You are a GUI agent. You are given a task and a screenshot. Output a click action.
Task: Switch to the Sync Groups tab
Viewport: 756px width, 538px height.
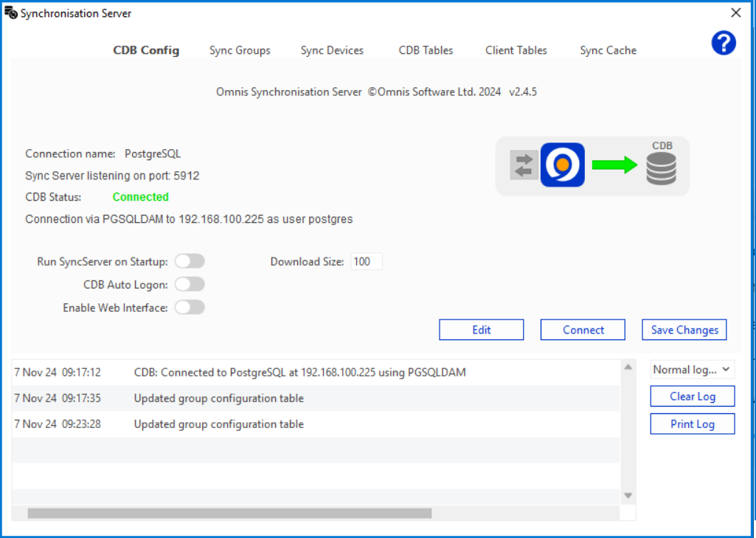pyautogui.click(x=240, y=50)
